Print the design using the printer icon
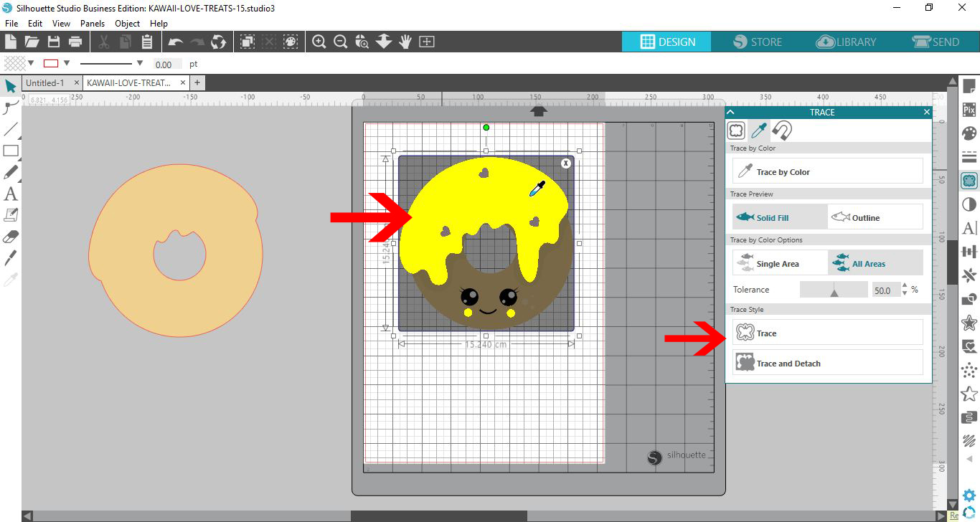980x522 pixels. [x=75, y=42]
